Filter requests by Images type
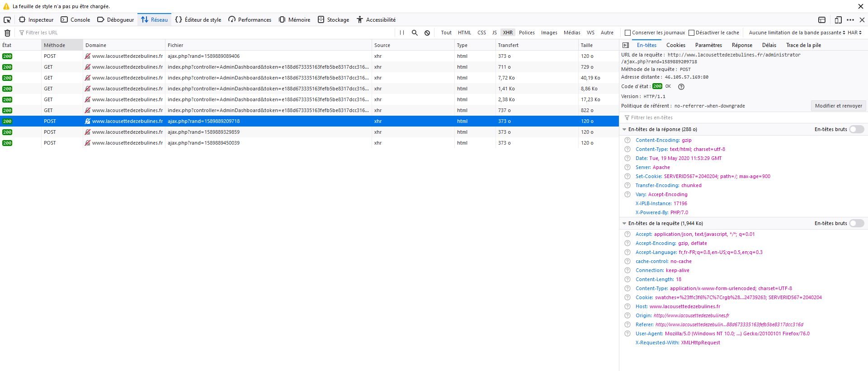 coord(549,33)
